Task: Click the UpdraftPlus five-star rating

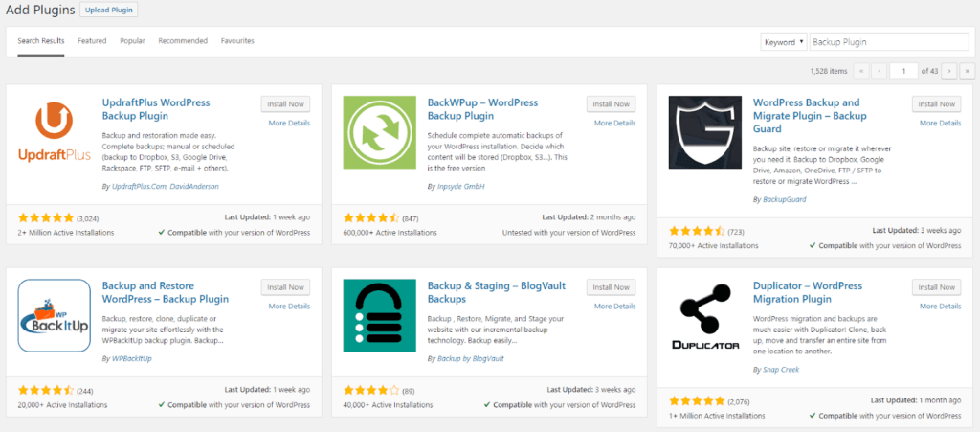Action: (x=46, y=218)
